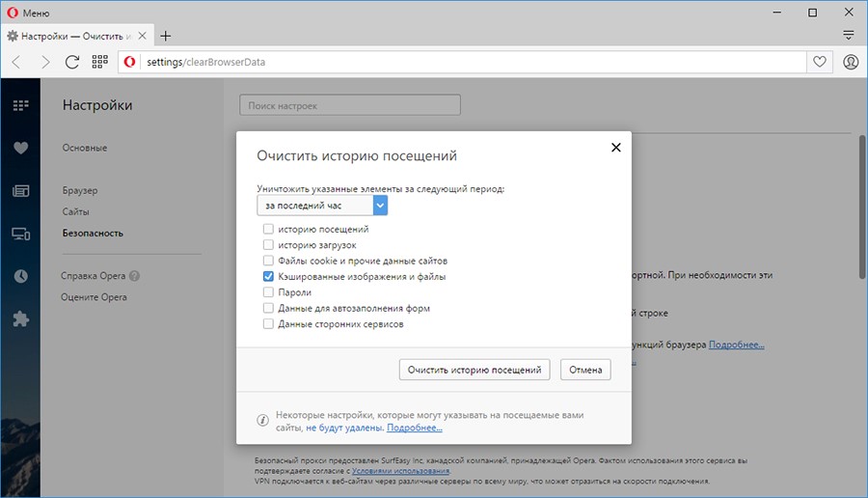Select the Основные settings section
This screenshot has height=498, width=868.
point(85,148)
